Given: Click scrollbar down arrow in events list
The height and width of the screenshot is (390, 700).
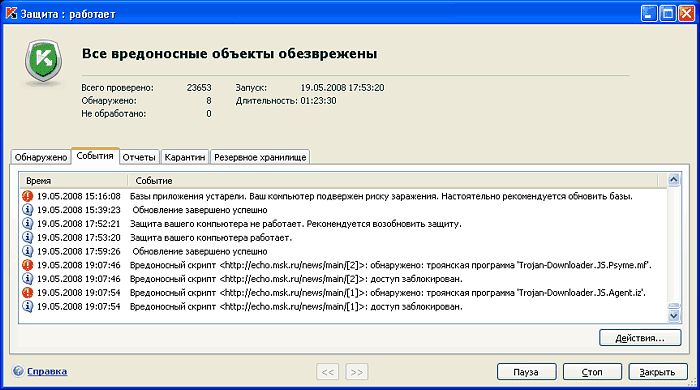Looking at the screenshot, I should pos(674,315).
